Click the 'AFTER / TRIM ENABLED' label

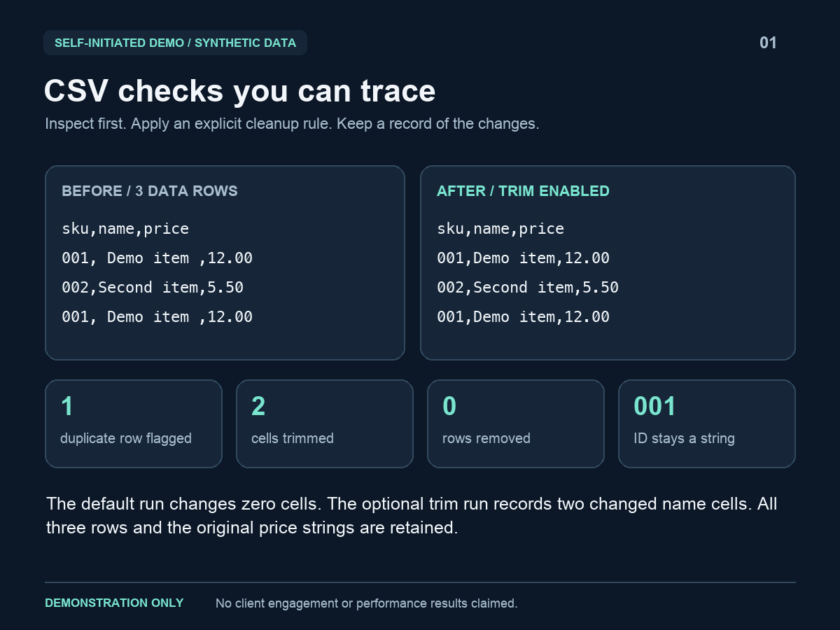pyautogui.click(x=523, y=191)
